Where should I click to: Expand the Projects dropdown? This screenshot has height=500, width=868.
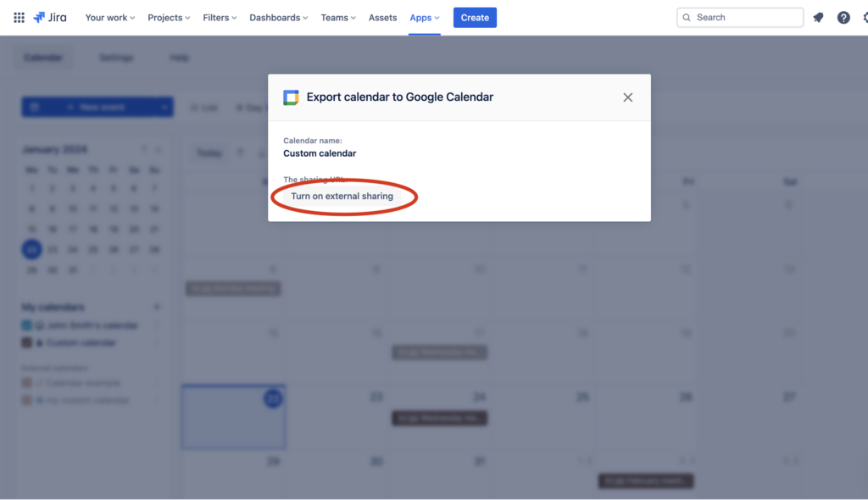click(169, 17)
